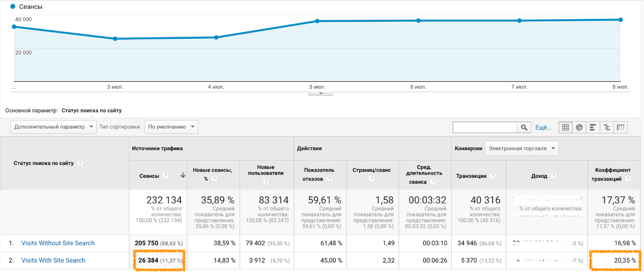Collapse the chart using the arrow handle
Image resolution: width=644 pixels, height=272 pixels.
321,93
